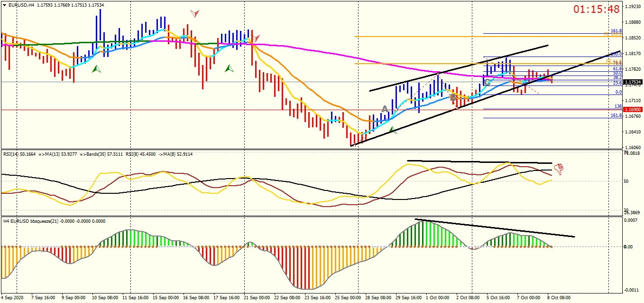Select the black divergence line above bbsqueeze histogram
The width and height of the screenshot is (644, 303).
pos(495,228)
